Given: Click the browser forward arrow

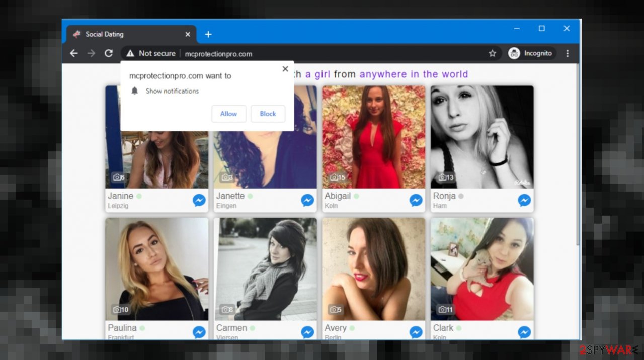Looking at the screenshot, I should coord(91,53).
